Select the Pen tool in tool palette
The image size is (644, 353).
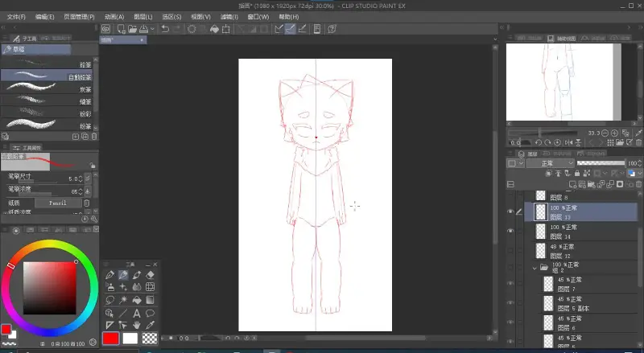coord(109,275)
